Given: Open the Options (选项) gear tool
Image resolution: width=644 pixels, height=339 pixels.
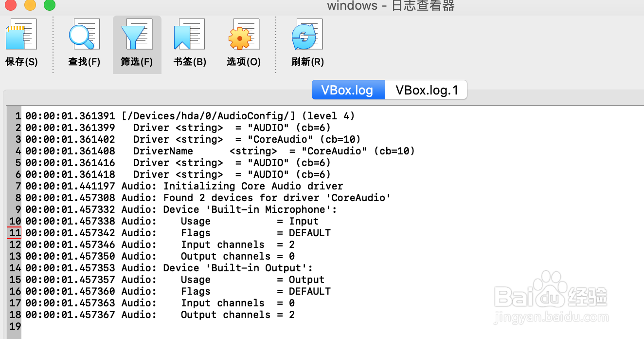Looking at the screenshot, I should pyautogui.click(x=244, y=35).
